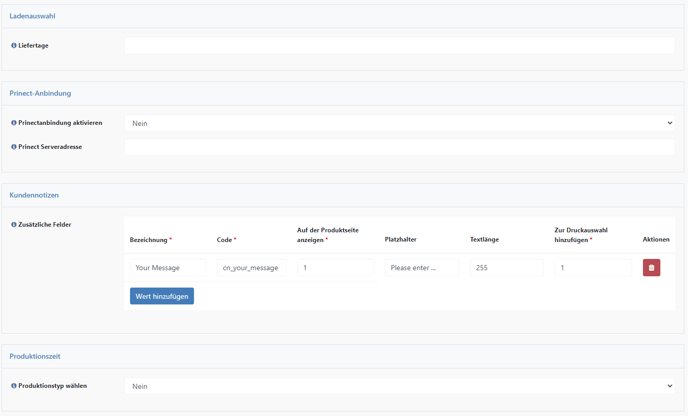
Task: Click the Bezeichnung field showing Your Message
Action: pyautogui.click(x=168, y=268)
